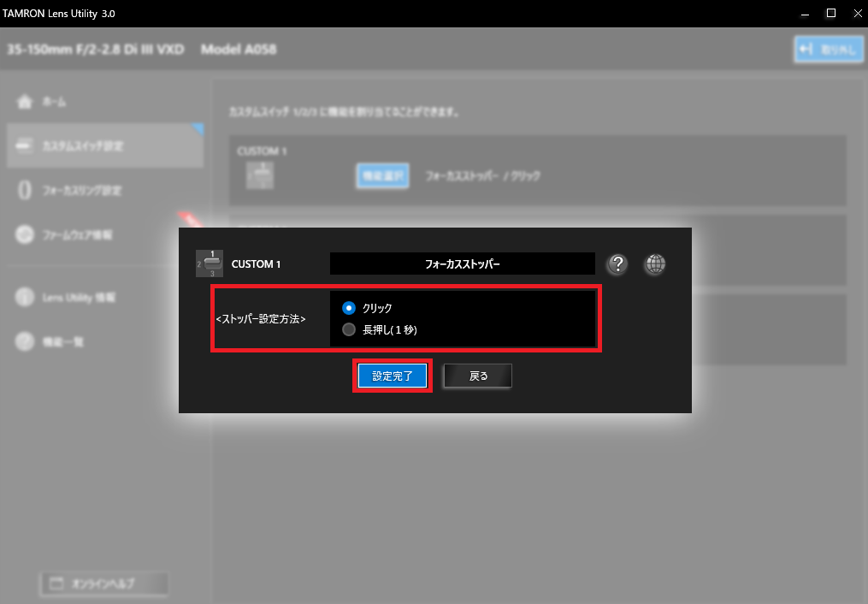Click the blurred 機能選択 button for CUSTOM 1
Screen dimensions: 868x604
coord(382,176)
